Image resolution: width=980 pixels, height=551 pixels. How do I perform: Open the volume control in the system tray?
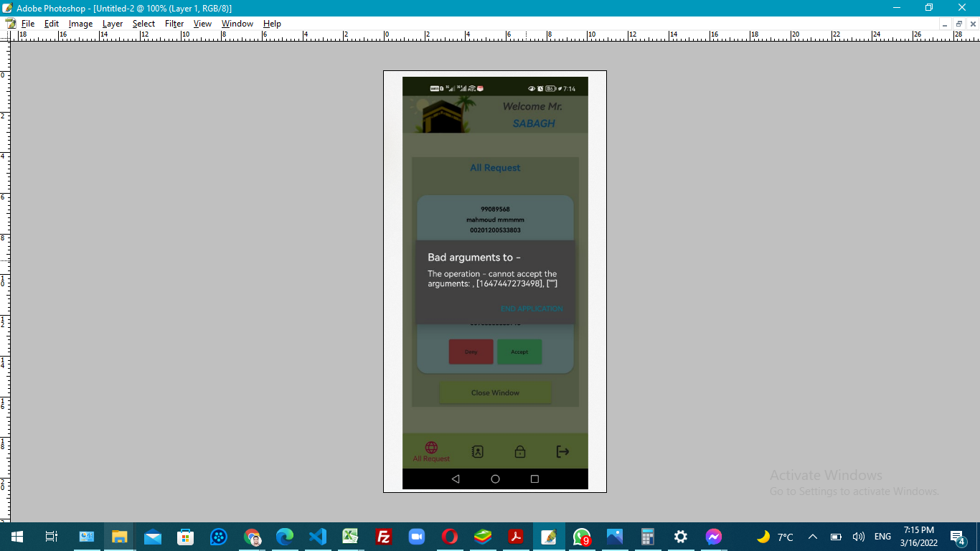(x=858, y=537)
